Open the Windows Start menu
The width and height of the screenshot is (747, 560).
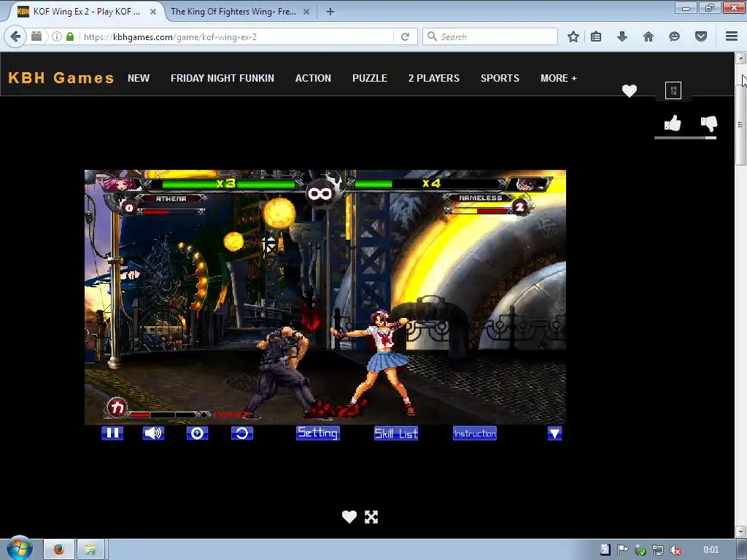point(19,548)
